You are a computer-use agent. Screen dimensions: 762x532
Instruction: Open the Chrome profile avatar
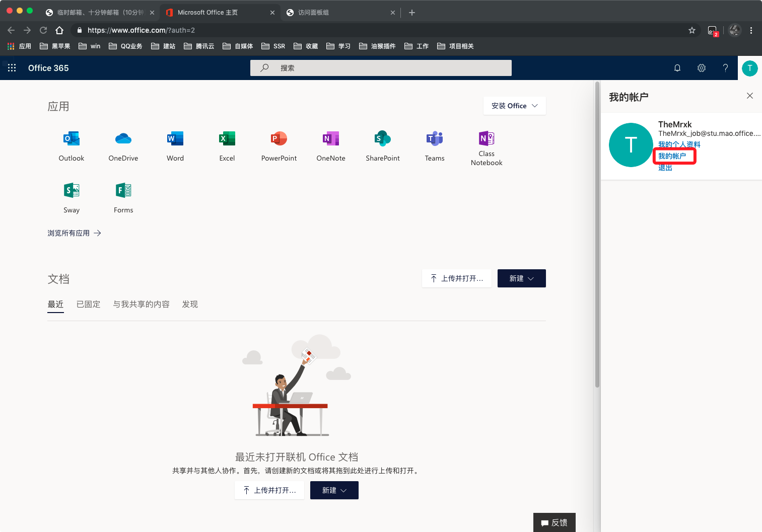(x=735, y=30)
